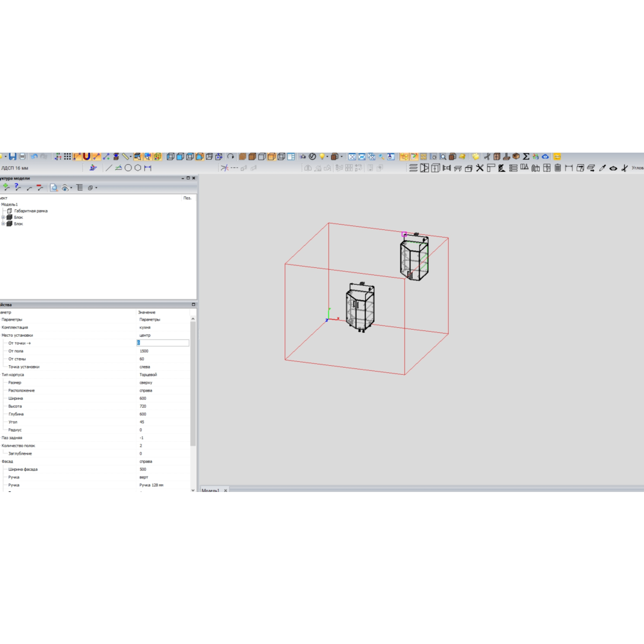Select Габаритная рамка in the model tree
The height and width of the screenshot is (644, 644).
(x=30, y=211)
